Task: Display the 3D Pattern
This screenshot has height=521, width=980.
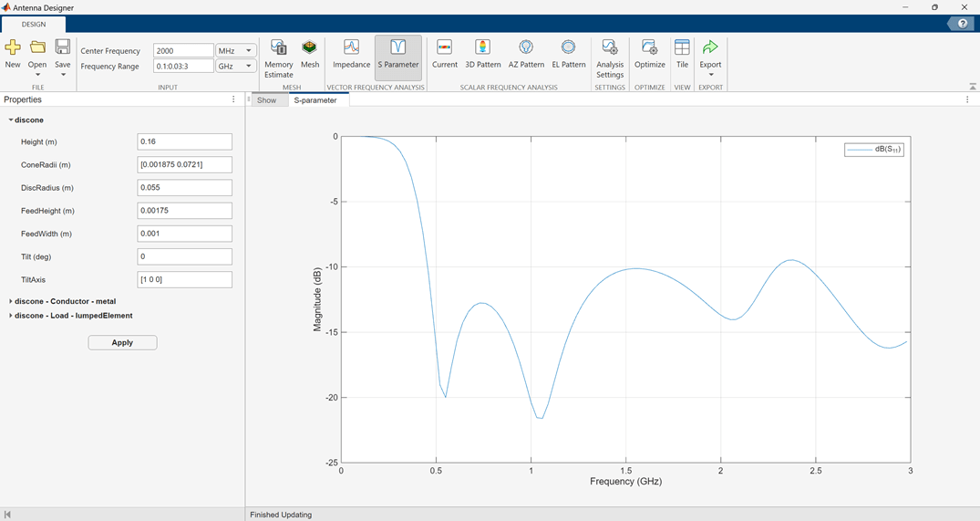Action: click(482, 53)
